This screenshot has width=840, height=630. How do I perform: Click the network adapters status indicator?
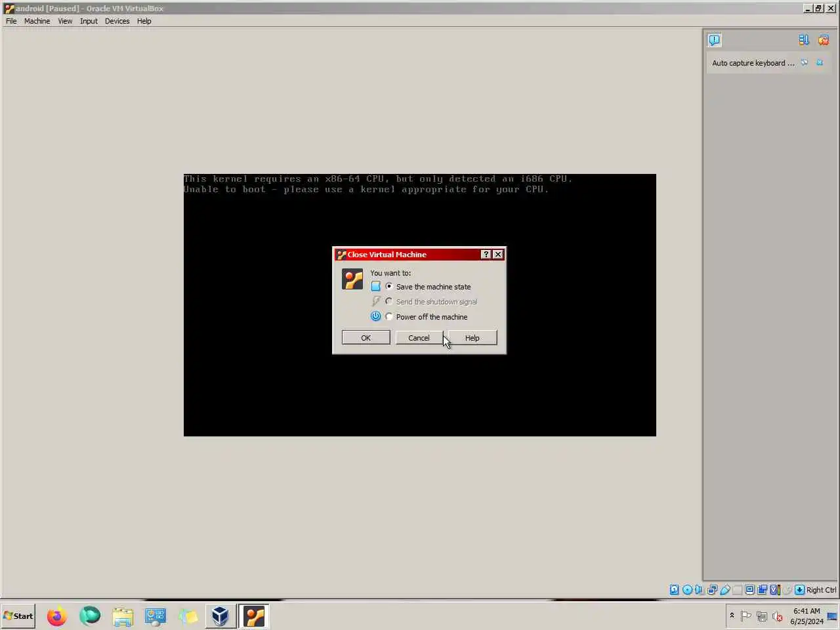712,590
